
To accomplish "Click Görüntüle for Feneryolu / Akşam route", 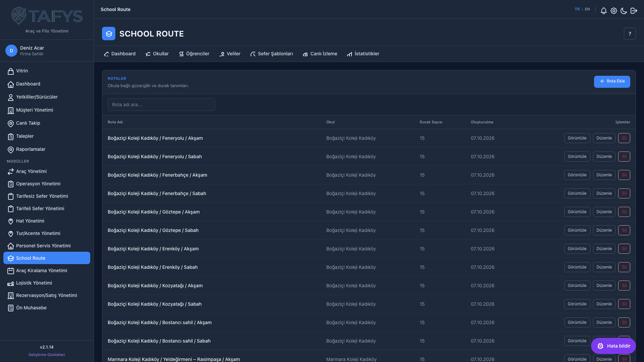I will tap(577, 138).
